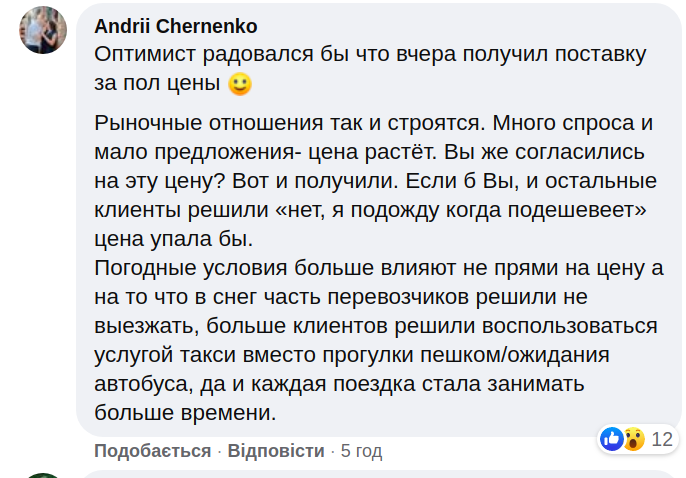686x478 pixels.
Task: Click the smiley emoji after 'за пол цены'
Action: [x=239, y=84]
